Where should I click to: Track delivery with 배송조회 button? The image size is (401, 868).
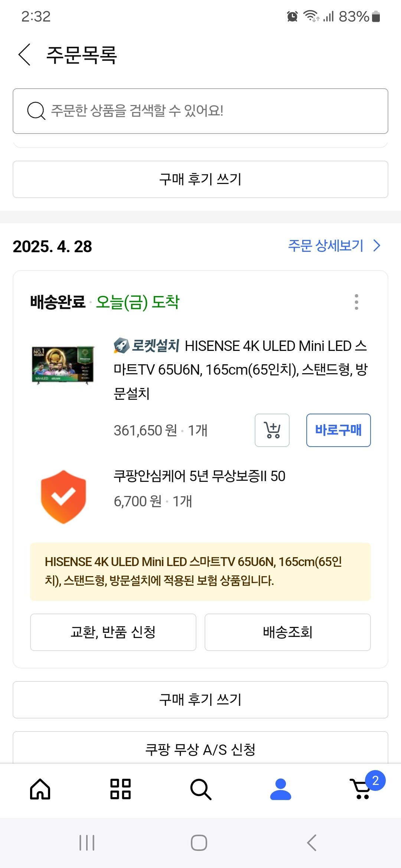pyautogui.click(x=288, y=632)
